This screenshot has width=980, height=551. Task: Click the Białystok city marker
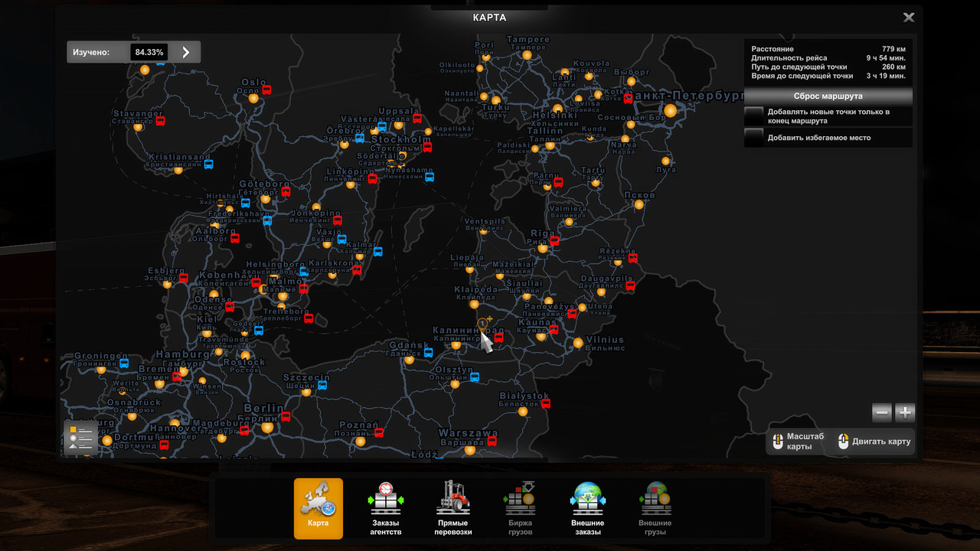[x=523, y=411]
